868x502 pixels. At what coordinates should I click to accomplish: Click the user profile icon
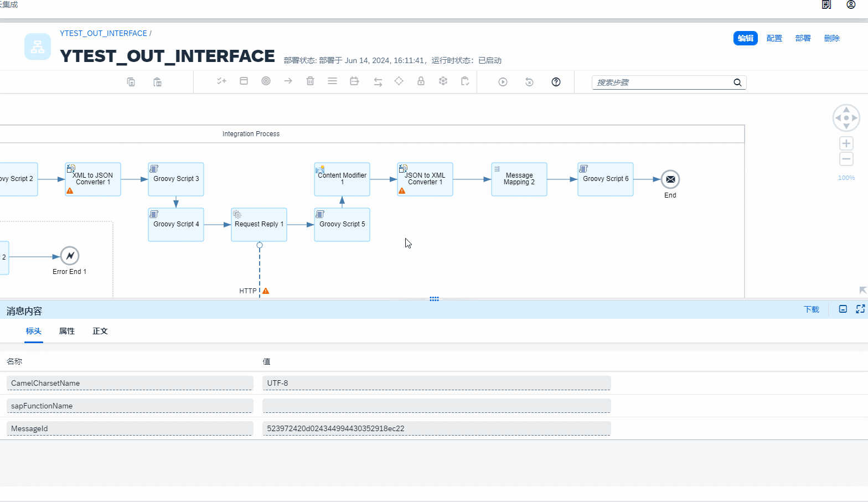click(x=851, y=5)
